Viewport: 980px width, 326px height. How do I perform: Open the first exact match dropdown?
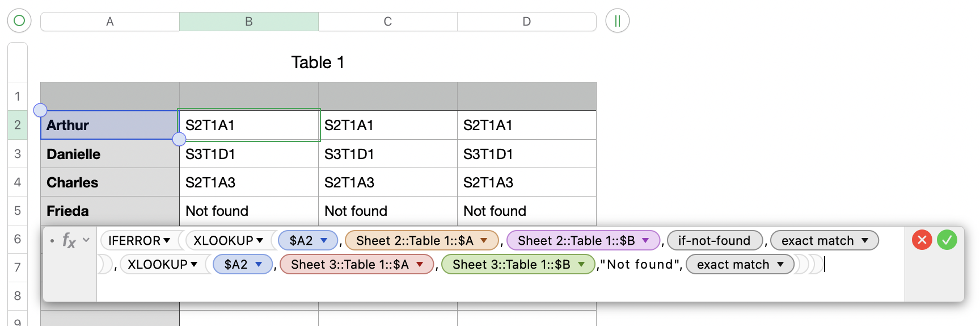(x=865, y=241)
